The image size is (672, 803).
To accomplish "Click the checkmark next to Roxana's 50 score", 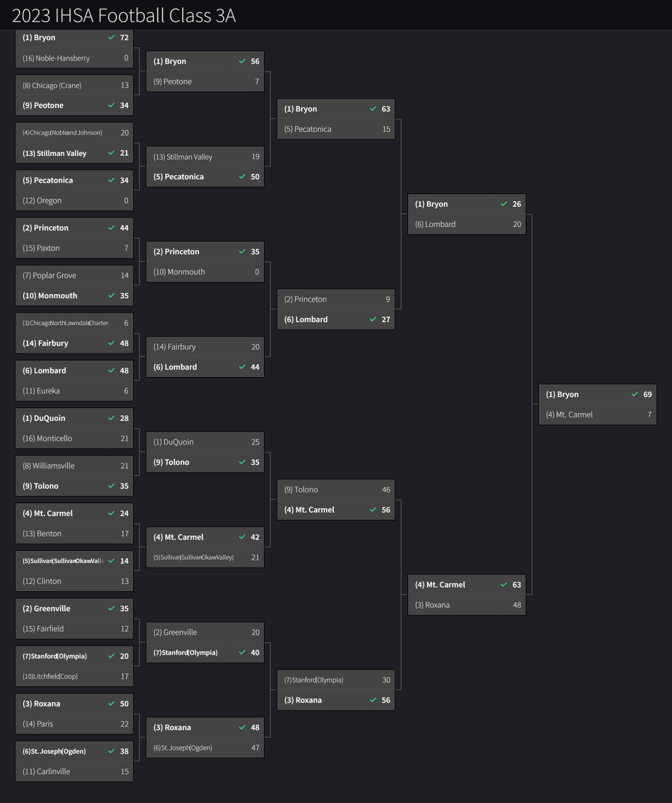I will pos(112,704).
